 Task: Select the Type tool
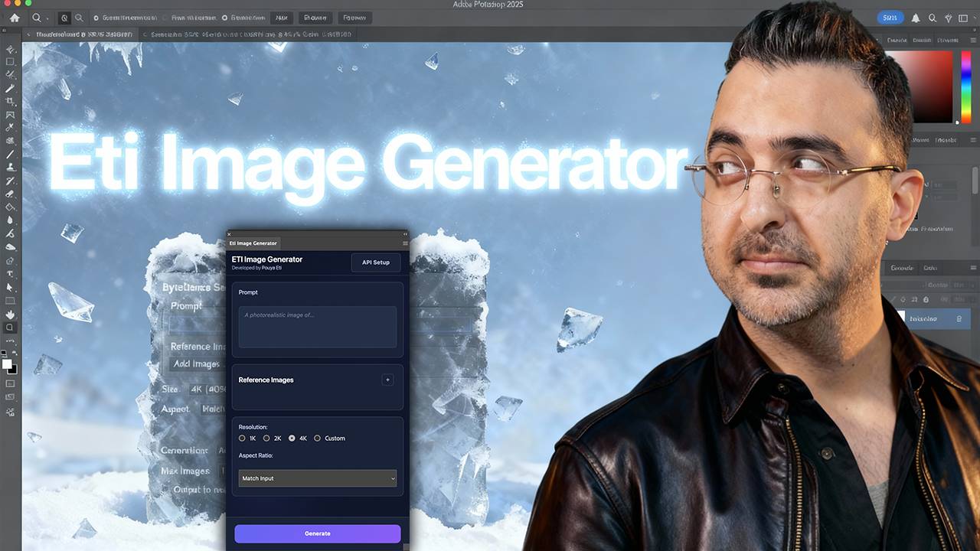coord(11,273)
